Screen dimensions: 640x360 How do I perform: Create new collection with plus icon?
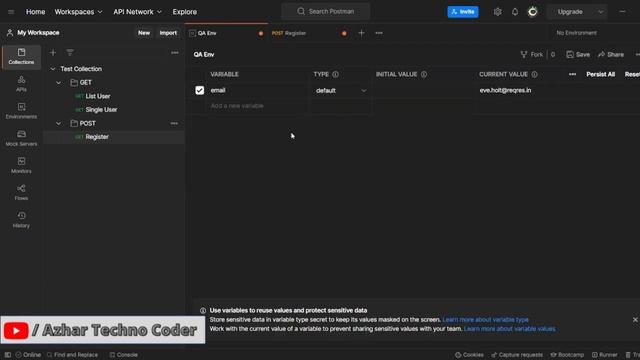53,53
